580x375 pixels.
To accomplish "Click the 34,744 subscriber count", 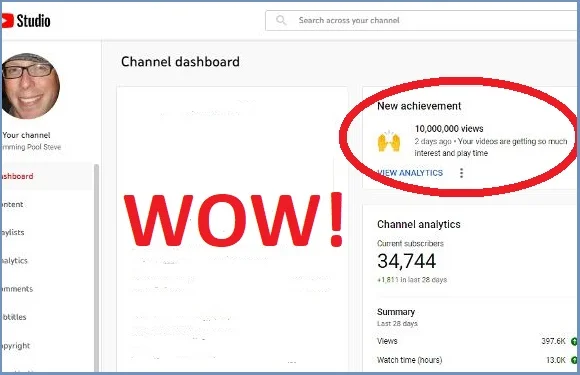I will coord(407,261).
